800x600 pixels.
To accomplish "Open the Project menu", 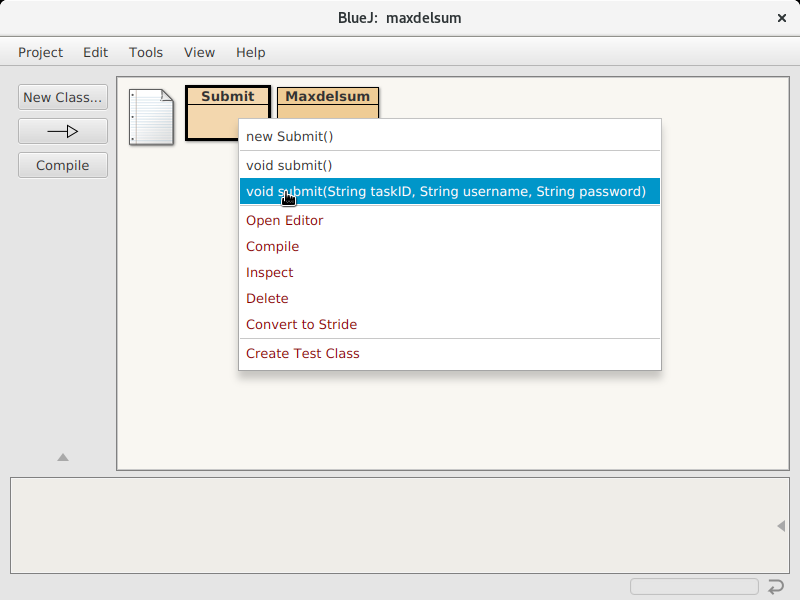I will tap(40, 53).
